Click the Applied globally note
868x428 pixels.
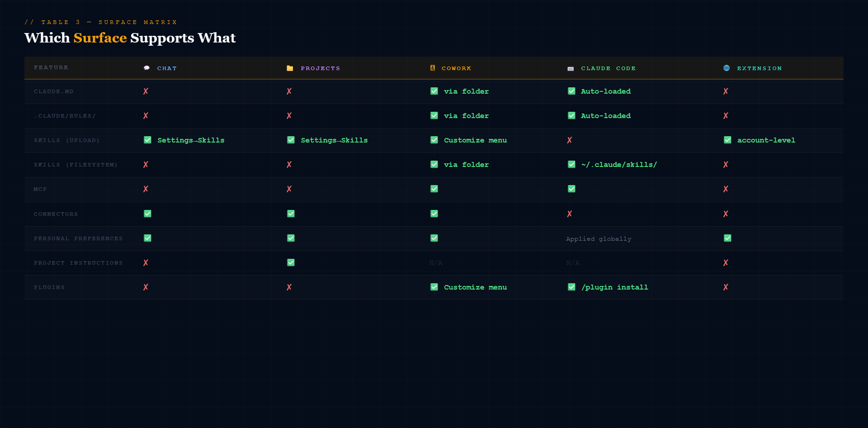[x=599, y=239]
